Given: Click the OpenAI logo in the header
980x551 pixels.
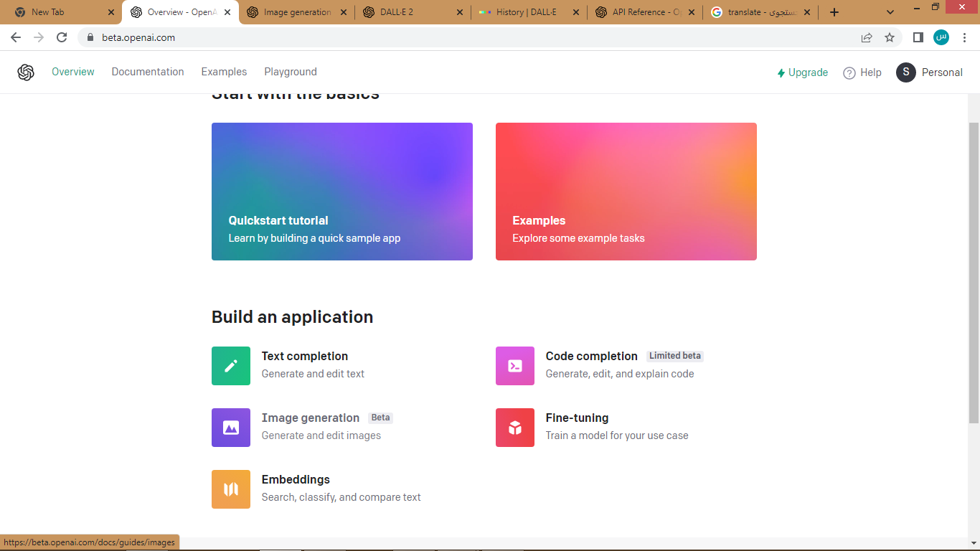Looking at the screenshot, I should [26, 72].
